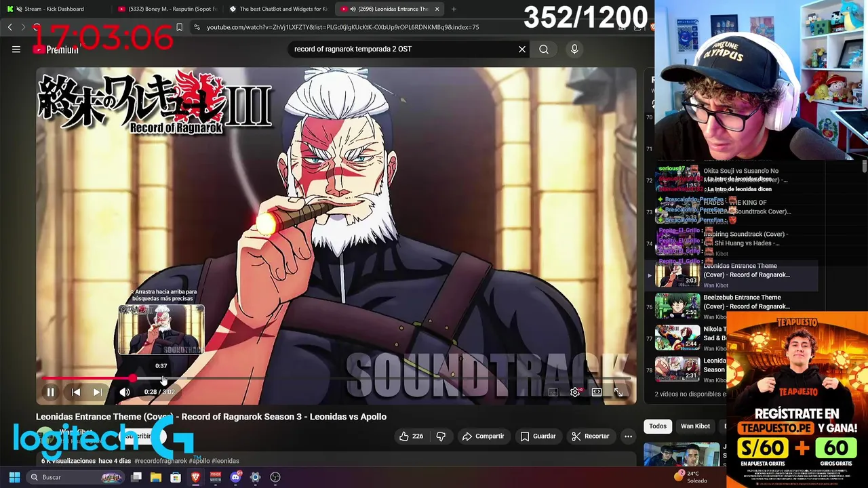868x488 pixels.
Task: Open the YouTube hamburger guide menu
Action: click(x=16, y=49)
